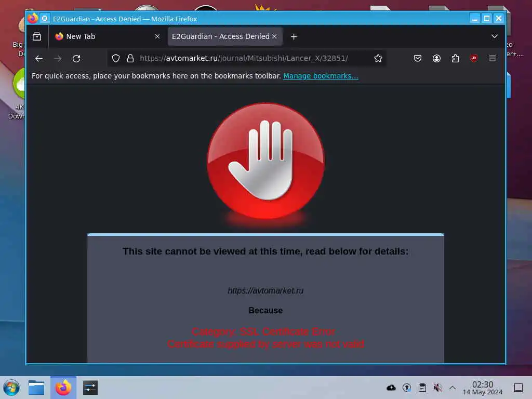Open cloud tray icon
The image size is (532, 399).
[x=391, y=388]
